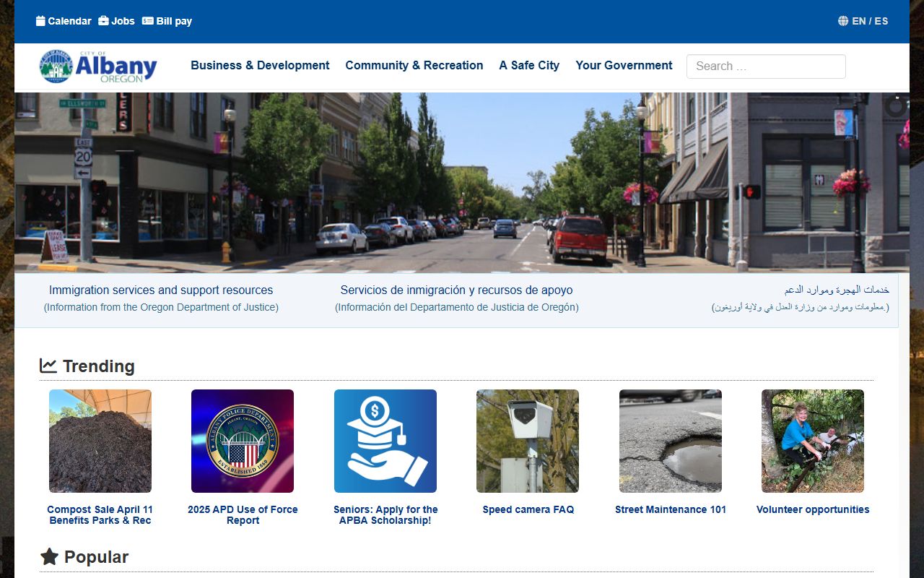Open Seniors: Apply for the APBA Scholarship
The image size is (924, 578).
tap(385, 514)
